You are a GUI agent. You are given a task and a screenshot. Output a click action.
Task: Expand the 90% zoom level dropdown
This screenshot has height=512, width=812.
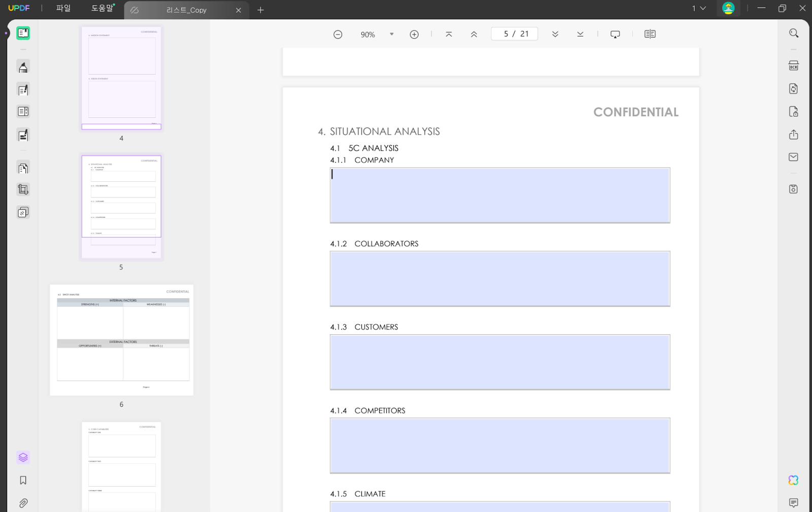point(392,34)
